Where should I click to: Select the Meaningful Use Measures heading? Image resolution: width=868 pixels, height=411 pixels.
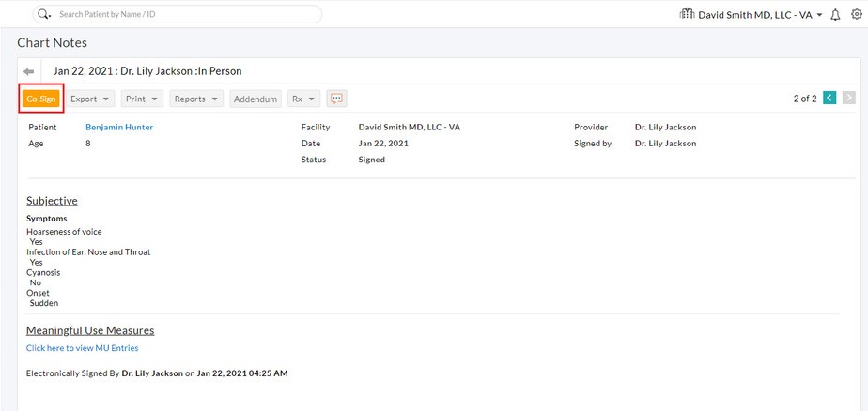tap(90, 330)
